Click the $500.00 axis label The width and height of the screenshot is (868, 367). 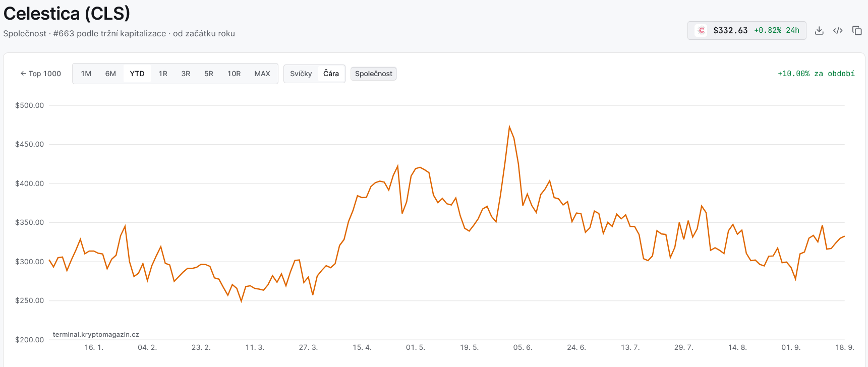click(x=29, y=105)
